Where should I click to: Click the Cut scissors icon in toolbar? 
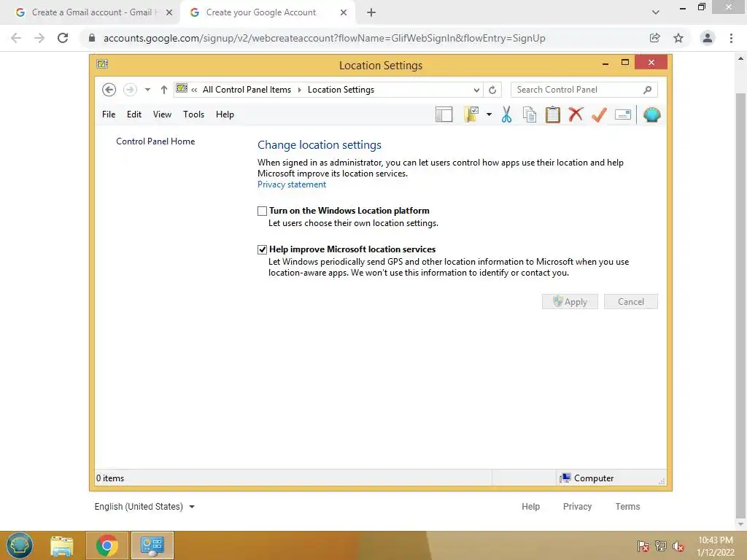coord(506,114)
